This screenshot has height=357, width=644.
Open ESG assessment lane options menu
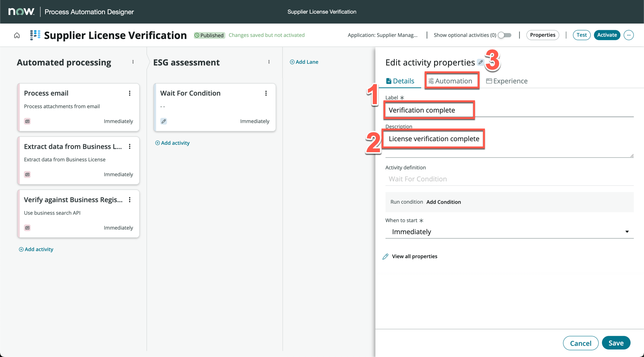[269, 62]
